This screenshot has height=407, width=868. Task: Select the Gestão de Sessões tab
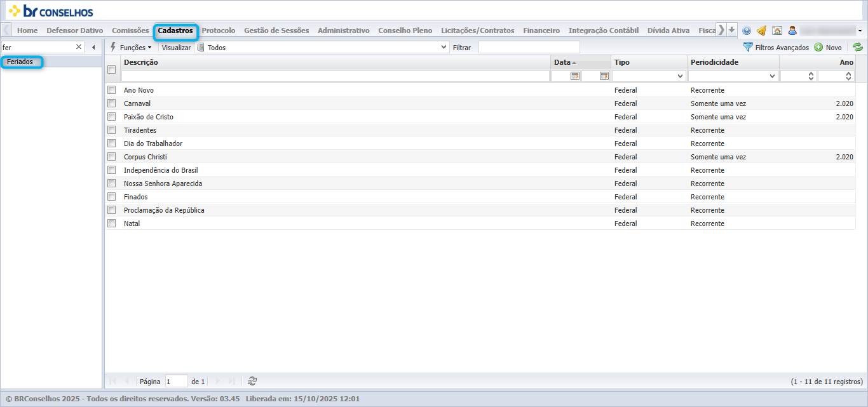[x=276, y=30]
